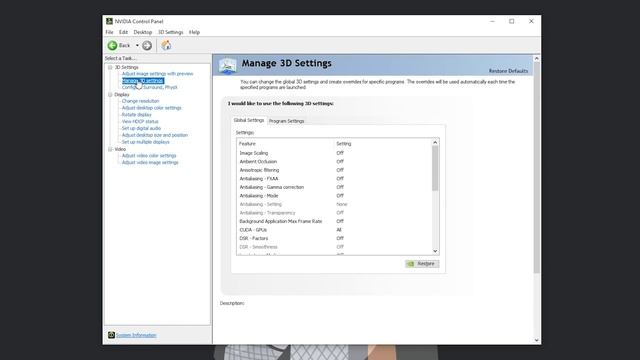Select the CUDA - GPUs row

click(x=333, y=230)
